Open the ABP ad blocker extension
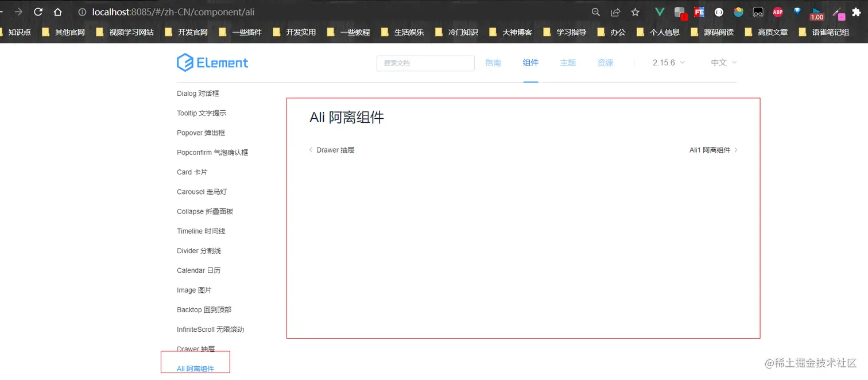Image resolution: width=868 pixels, height=380 pixels. [778, 12]
